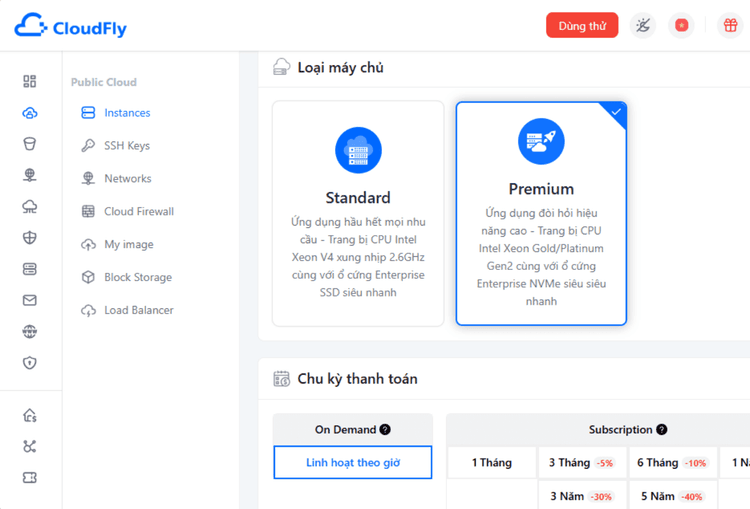Show the On Demand help tooltip

[385, 430]
